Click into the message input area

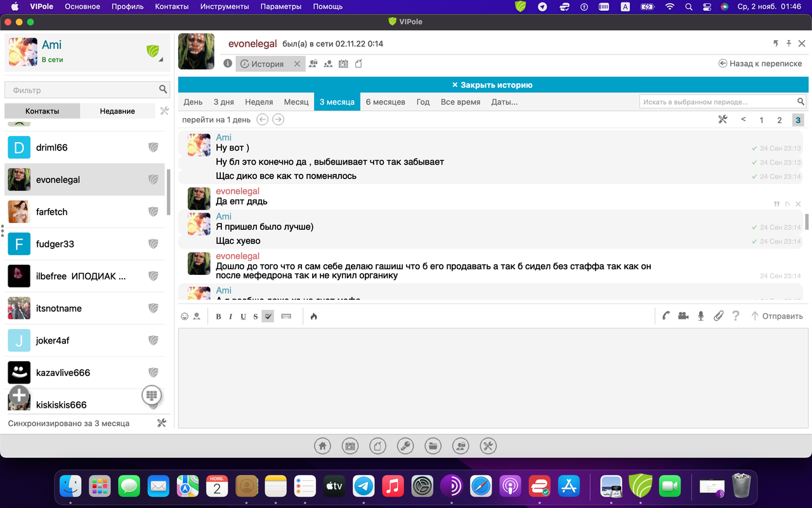click(x=492, y=378)
